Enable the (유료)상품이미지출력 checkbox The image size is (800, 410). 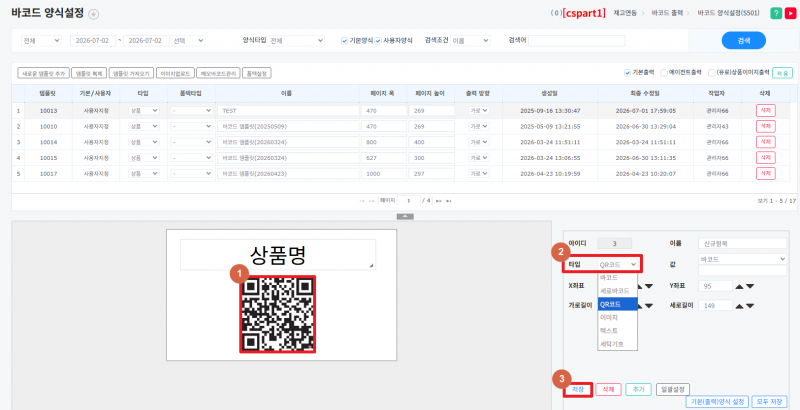[x=711, y=73]
